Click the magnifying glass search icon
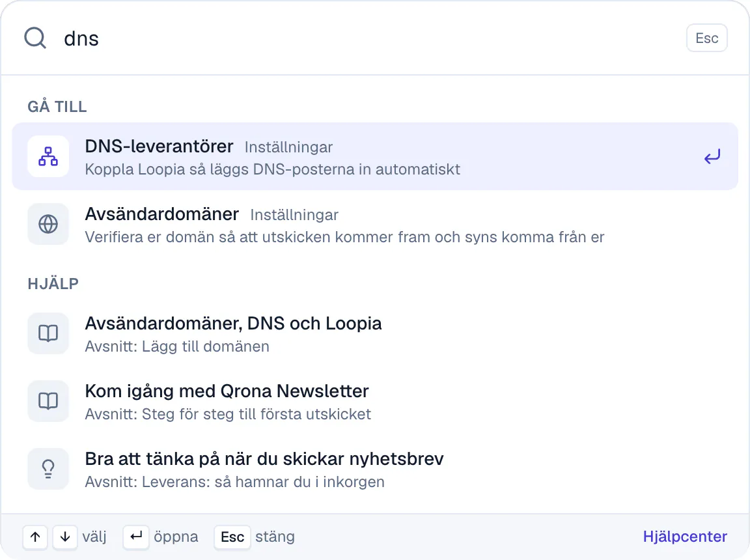The height and width of the screenshot is (560, 750). 35,38
